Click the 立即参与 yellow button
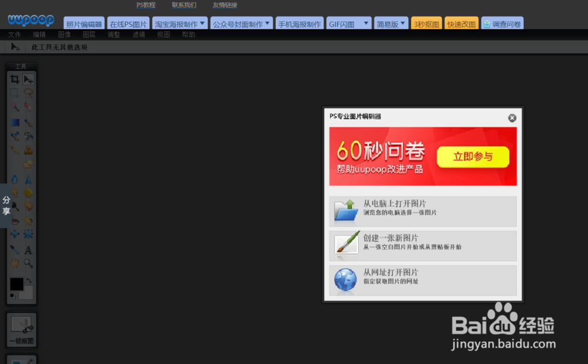 [x=473, y=156]
